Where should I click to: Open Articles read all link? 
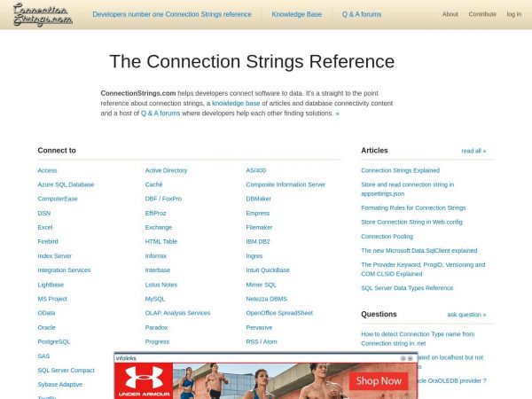coord(473,151)
